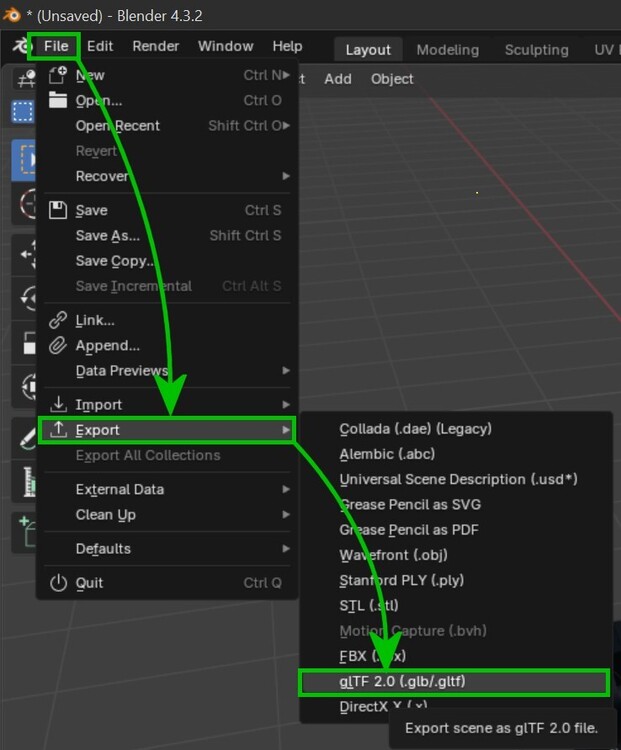Click the Quit power icon

point(58,583)
